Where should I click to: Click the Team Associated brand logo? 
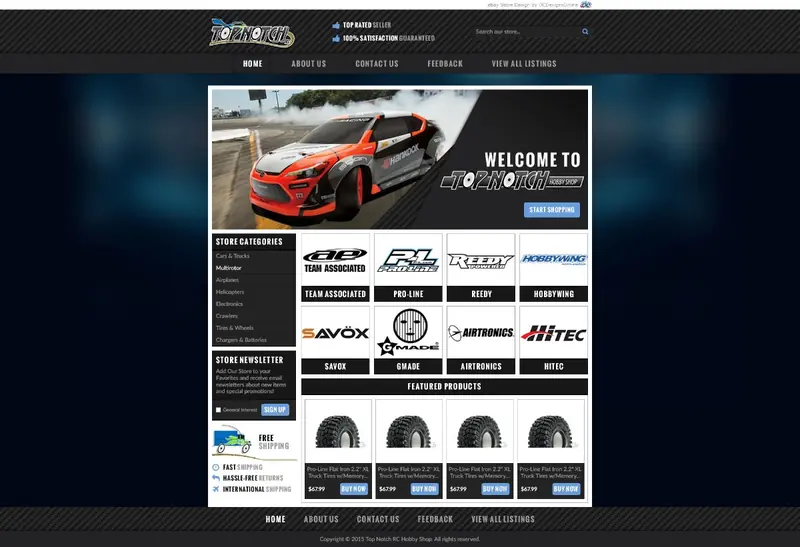point(335,260)
